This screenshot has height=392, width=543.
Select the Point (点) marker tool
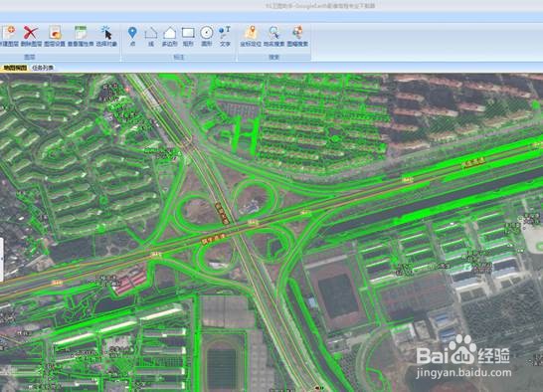pos(132,36)
